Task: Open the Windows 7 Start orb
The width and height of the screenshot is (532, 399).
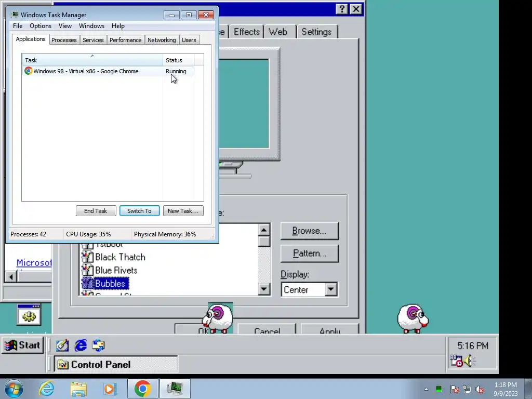Action: pos(14,389)
